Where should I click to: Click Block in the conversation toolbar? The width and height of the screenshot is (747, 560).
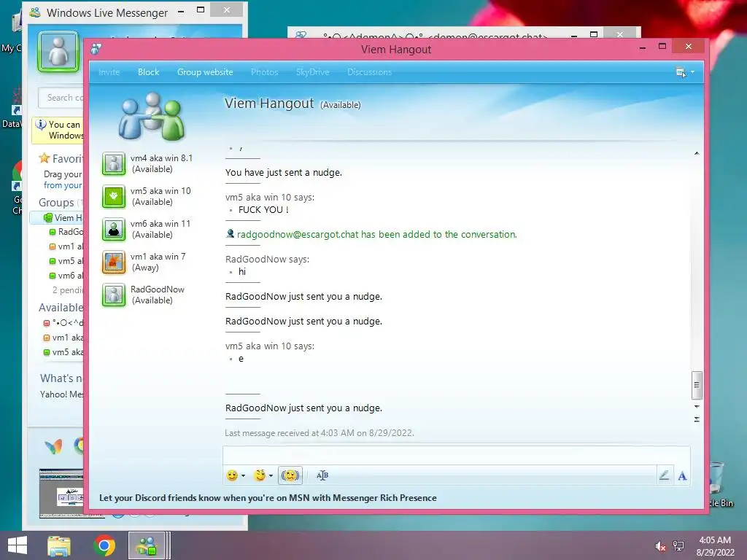click(x=149, y=72)
